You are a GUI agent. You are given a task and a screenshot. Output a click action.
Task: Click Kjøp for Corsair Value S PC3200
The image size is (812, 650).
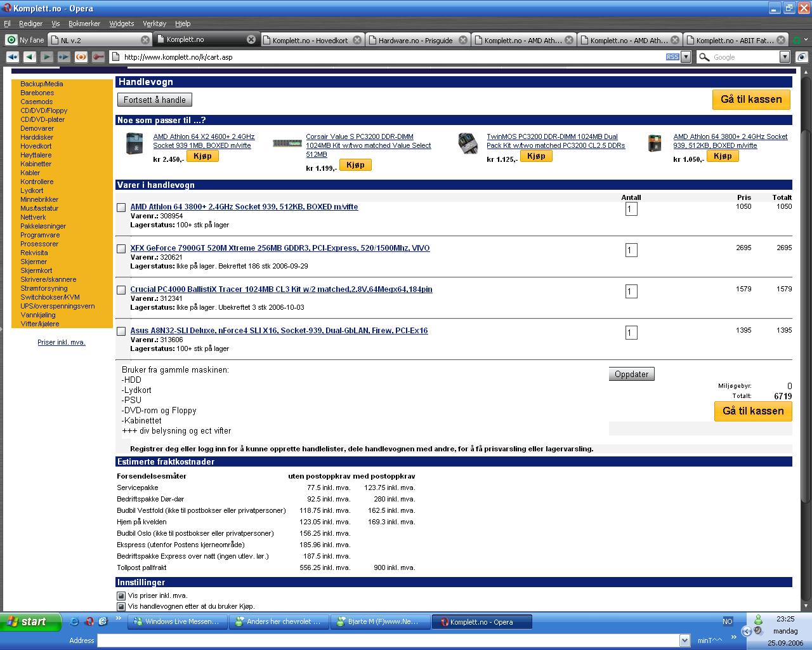click(x=355, y=165)
